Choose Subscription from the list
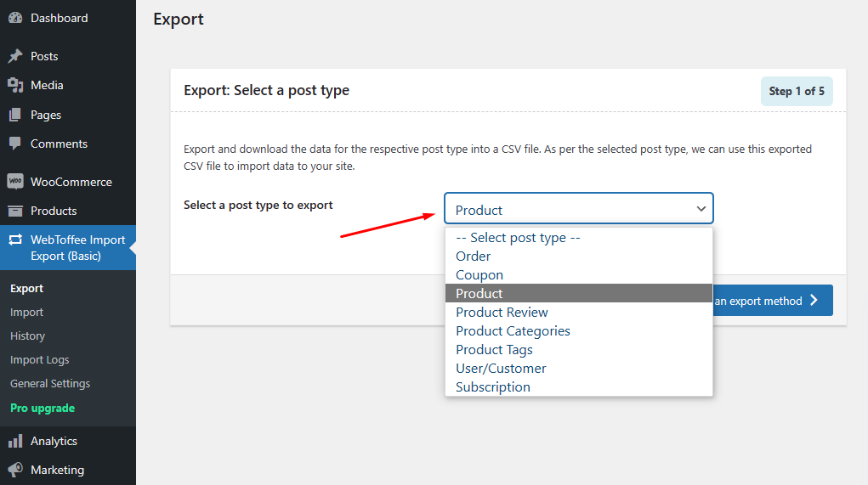This screenshot has height=485, width=868. [578, 387]
